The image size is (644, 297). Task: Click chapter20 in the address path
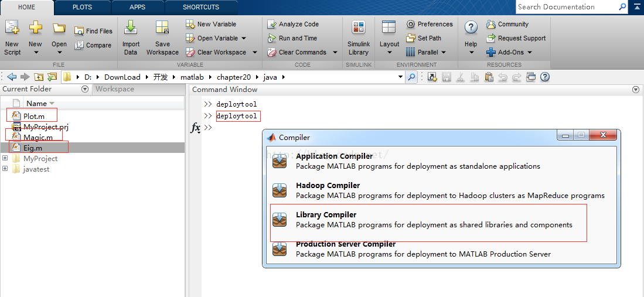pyautogui.click(x=233, y=77)
